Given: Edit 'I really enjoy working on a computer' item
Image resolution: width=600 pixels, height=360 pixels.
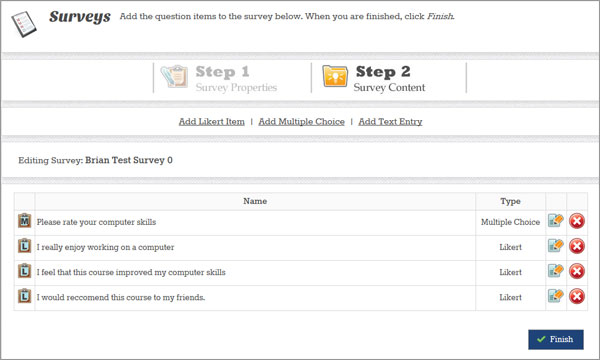Looking at the screenshot, I should (x=556, y=246).
